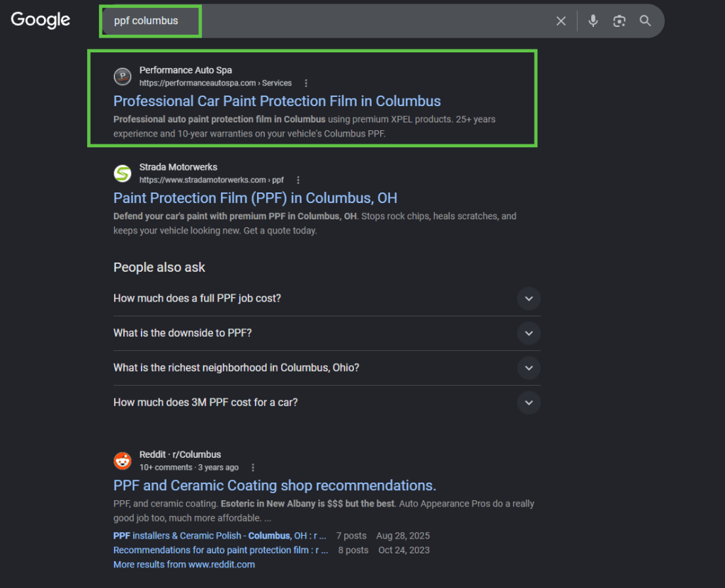Image resolution: width=725 pixels, height=588 pixels.
Task: Open three-dot menu for Performance Auto Spa result
Action: click(x=306, y=83)
